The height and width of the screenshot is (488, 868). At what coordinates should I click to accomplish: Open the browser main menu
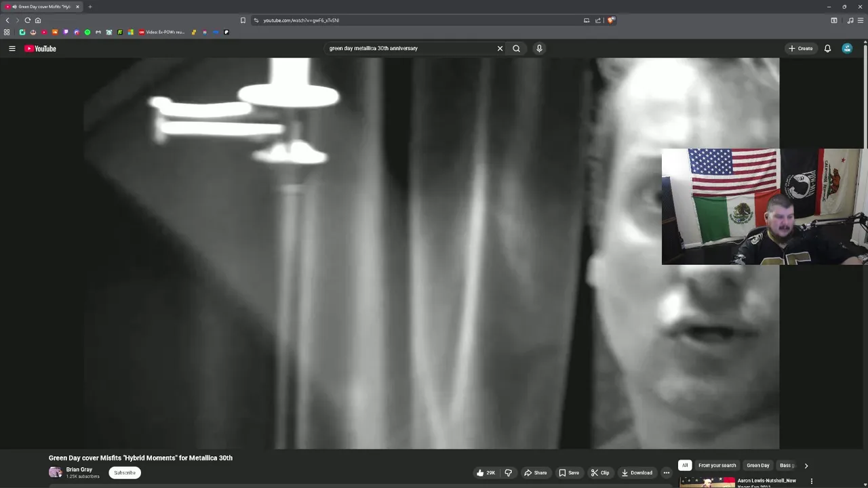click(x=861, y=20)
